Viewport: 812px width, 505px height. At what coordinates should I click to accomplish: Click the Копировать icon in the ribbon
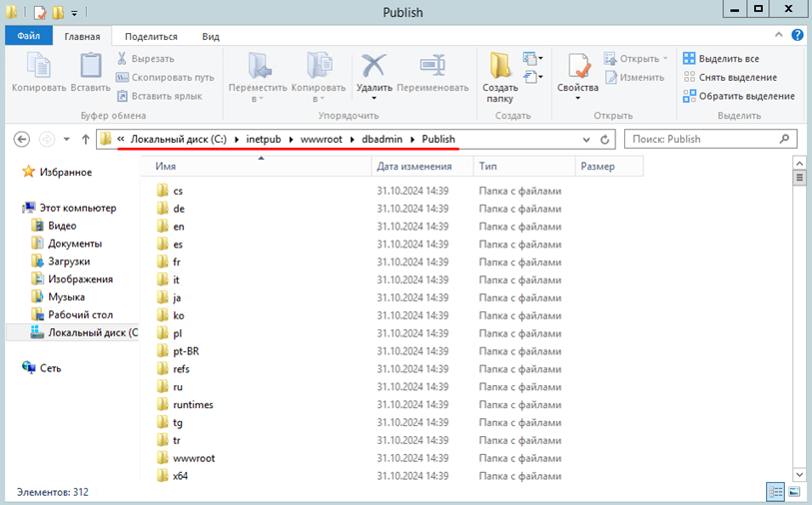coord(39,66)
